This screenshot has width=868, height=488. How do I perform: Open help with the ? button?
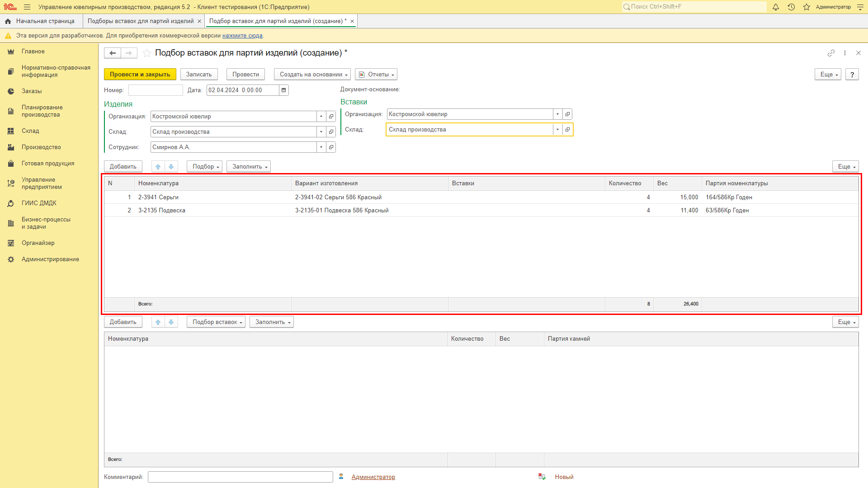[x=852, y=74]
